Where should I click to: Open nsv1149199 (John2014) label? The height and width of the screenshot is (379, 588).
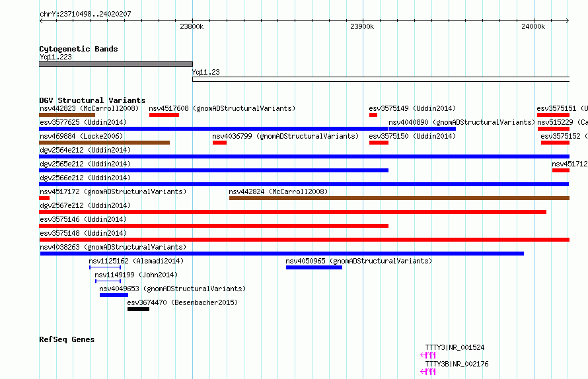pos(136,275)
